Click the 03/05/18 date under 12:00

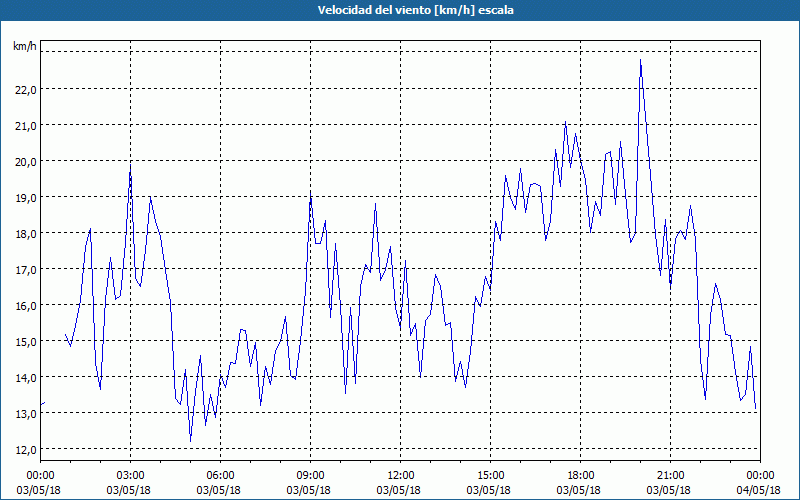click(398, 490)
